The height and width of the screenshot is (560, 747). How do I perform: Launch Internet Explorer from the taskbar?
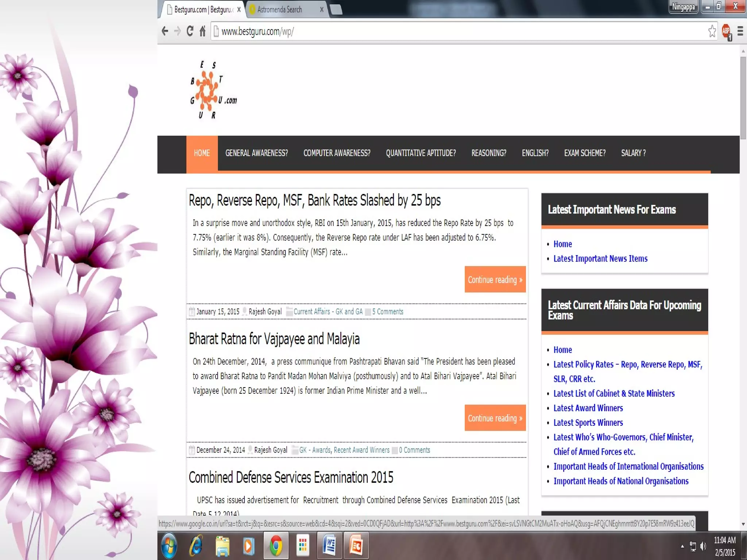point(196,546)
